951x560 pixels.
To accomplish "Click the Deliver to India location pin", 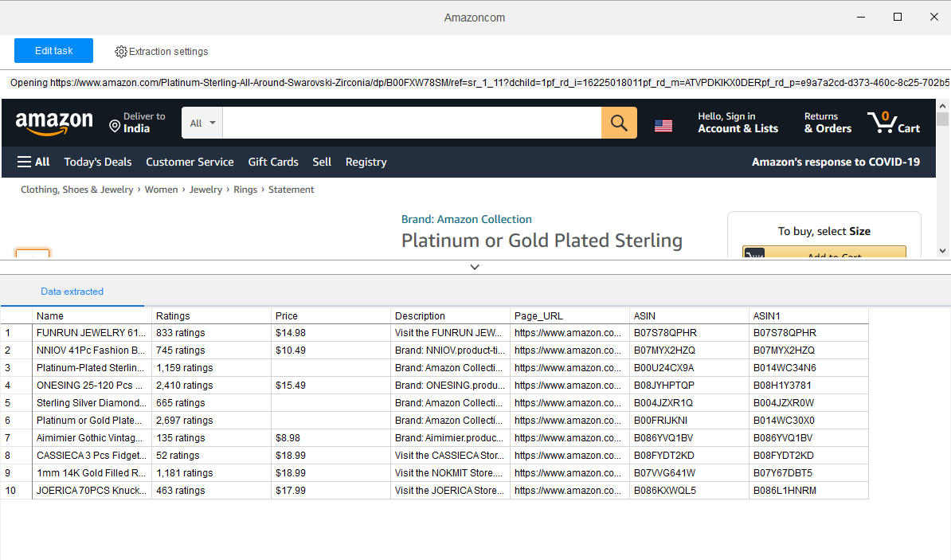I will (114, 126).
